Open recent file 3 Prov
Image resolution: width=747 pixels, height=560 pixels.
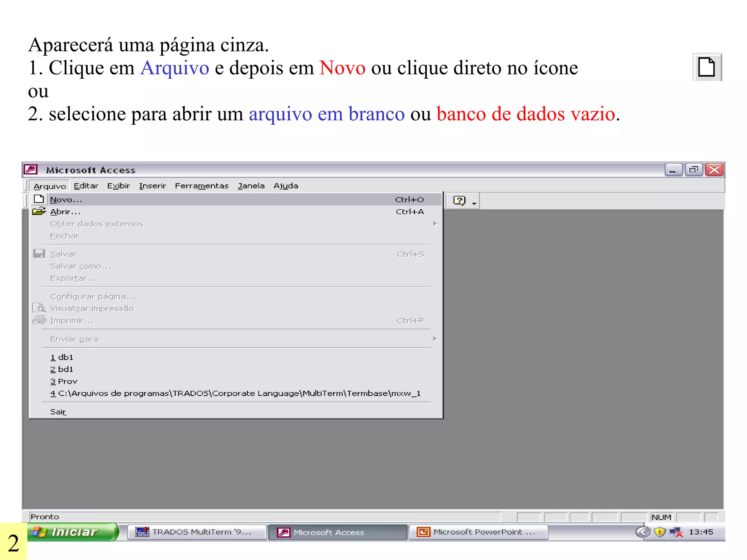(64, 381)
